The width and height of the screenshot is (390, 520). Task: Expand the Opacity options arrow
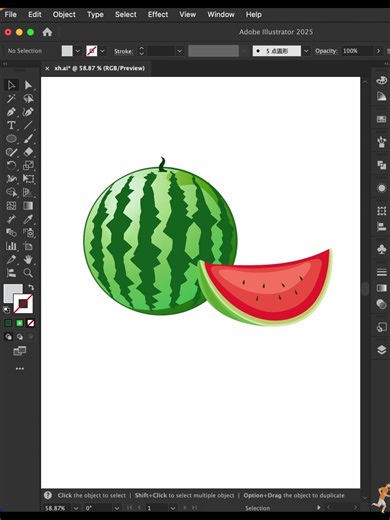tap(378, 51)
